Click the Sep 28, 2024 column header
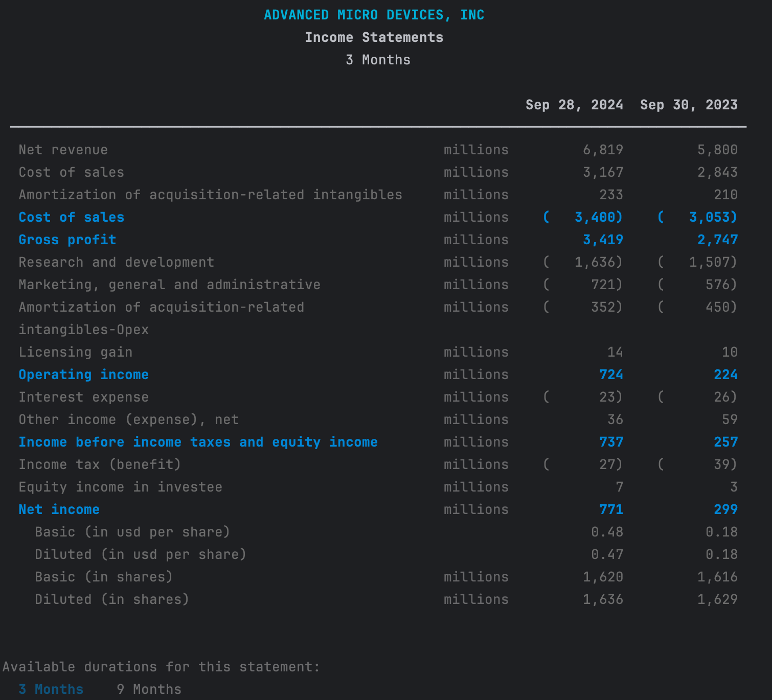The image size is (772, 700). pos(574,105)
